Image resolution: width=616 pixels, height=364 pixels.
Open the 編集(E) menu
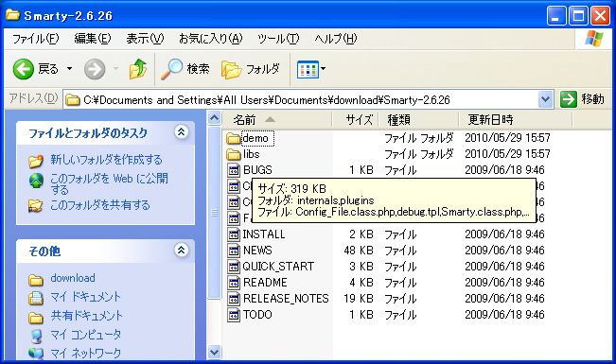[93, 39]
